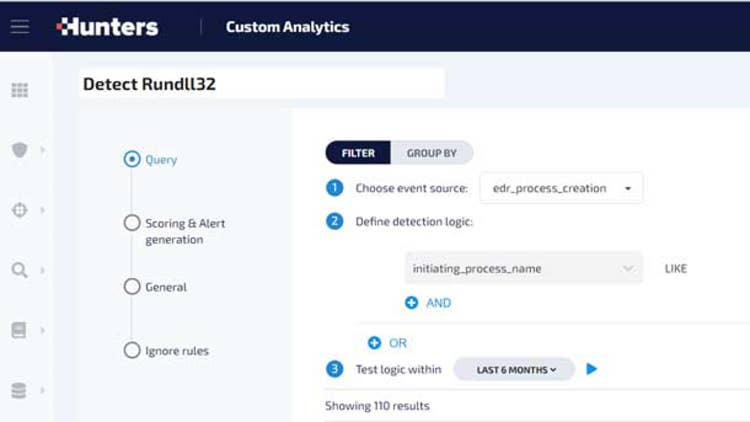Screen dimensions: 750x422
Task: Open the edr_process_creation event source dropdown
Action: pos(561,188)
